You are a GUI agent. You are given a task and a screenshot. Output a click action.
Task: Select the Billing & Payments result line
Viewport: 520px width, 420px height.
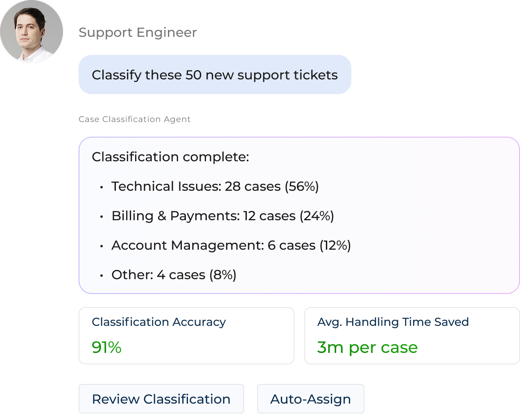tap(223, 216)
